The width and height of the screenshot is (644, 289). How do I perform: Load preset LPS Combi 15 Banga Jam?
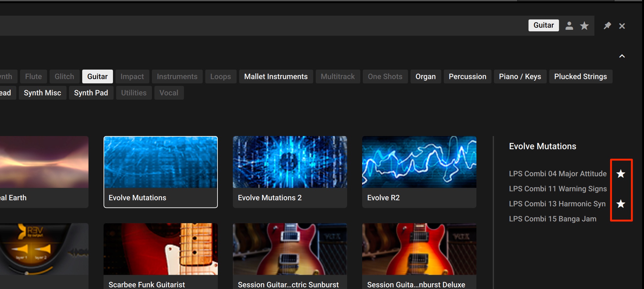553,219
